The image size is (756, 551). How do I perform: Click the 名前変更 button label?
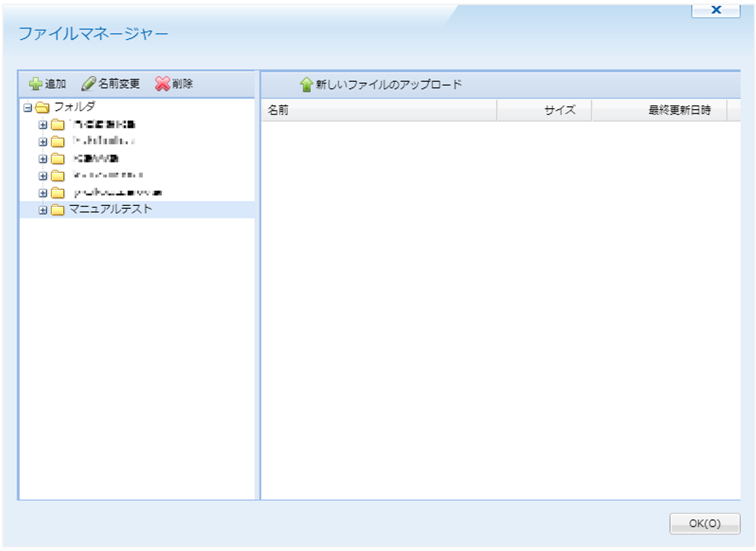coord(119,84)
